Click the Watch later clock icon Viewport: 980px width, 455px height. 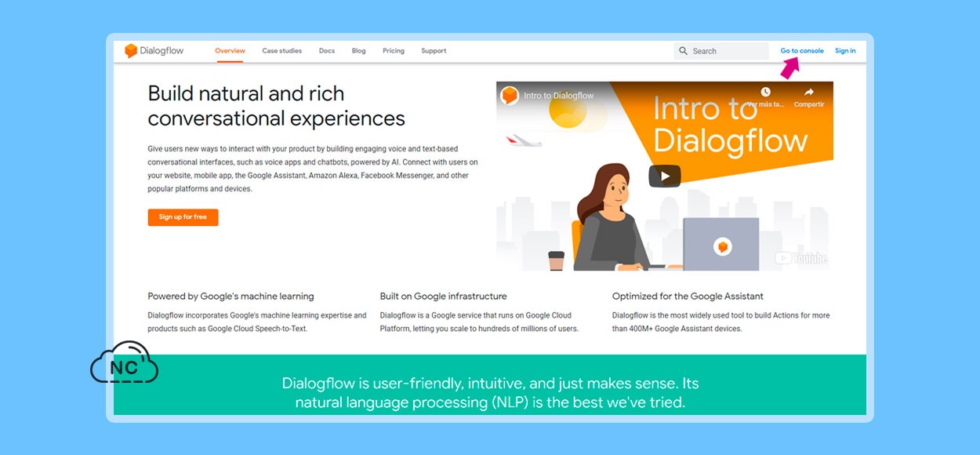point(765,92)
